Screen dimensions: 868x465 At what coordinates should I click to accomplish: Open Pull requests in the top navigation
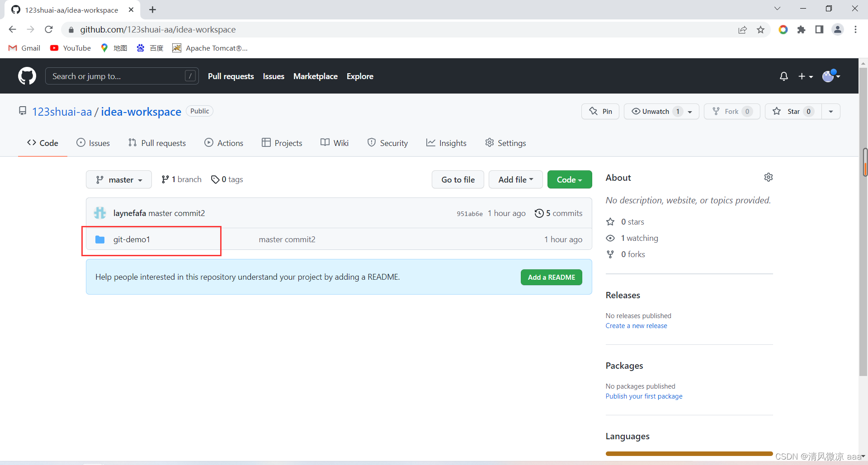(x=231, y=76)
